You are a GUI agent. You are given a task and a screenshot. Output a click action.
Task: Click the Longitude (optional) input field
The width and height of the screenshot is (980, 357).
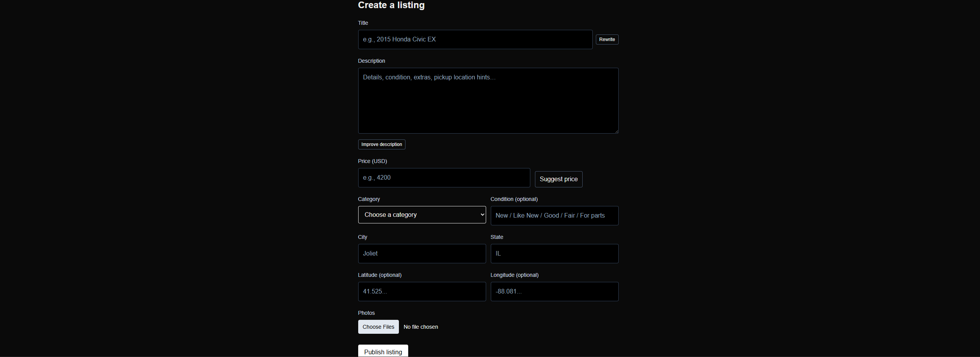(554, 292)
